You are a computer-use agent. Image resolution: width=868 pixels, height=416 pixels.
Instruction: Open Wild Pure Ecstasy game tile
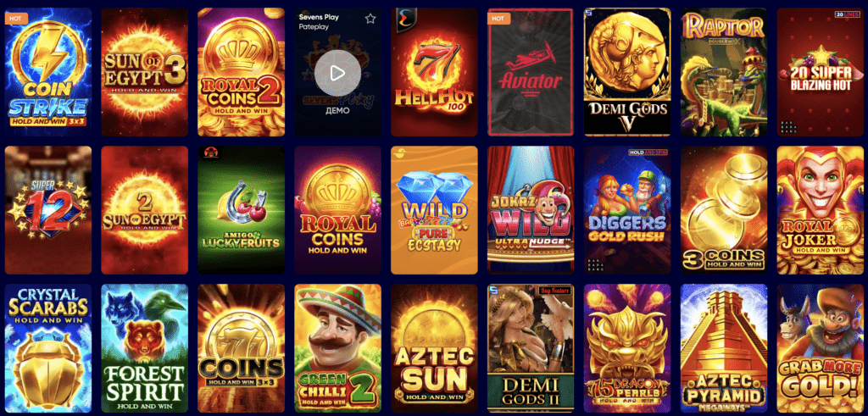coord(435,210)
